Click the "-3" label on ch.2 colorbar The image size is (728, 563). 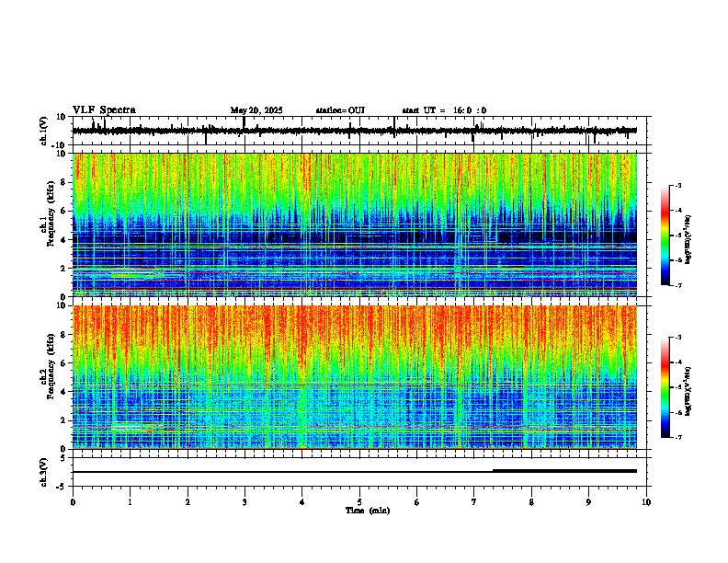(x=678, y=338)
